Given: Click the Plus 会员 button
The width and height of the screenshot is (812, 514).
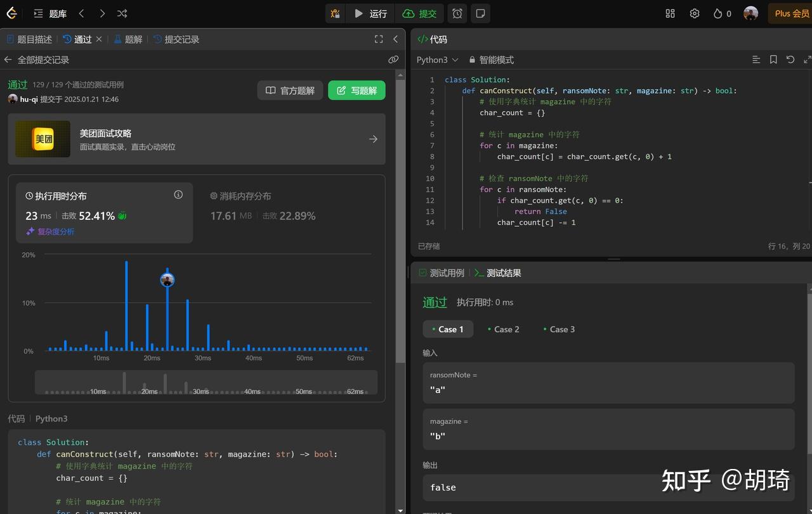Looking at the screenshot, I should click(x=790, y=13).
